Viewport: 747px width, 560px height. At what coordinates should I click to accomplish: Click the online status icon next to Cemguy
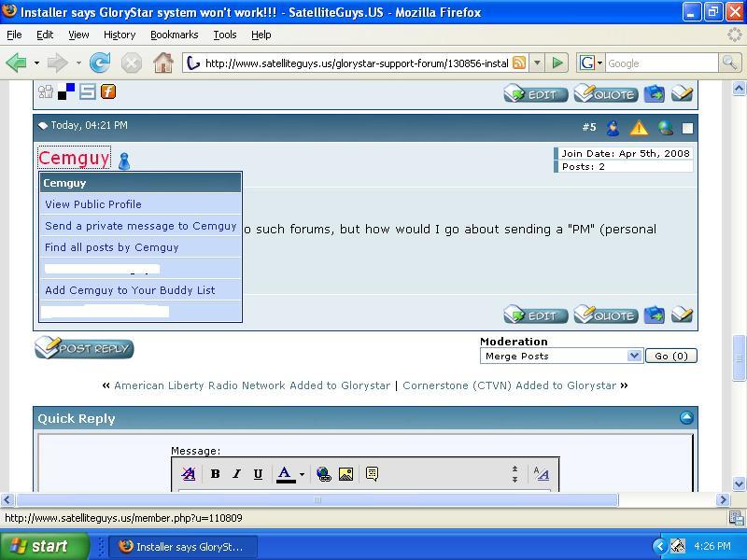[x=124, y=161]
